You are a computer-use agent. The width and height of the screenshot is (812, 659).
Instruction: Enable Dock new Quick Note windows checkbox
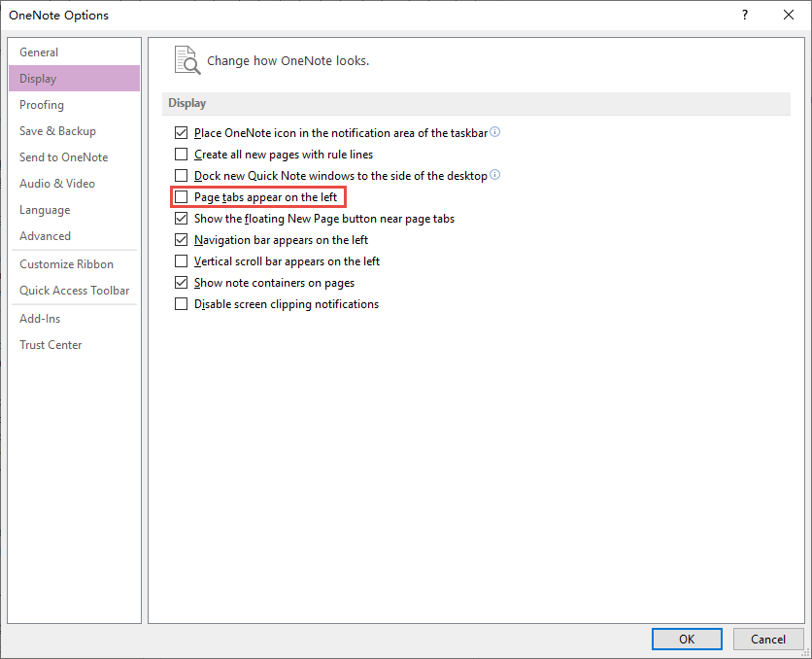point(181,176)
